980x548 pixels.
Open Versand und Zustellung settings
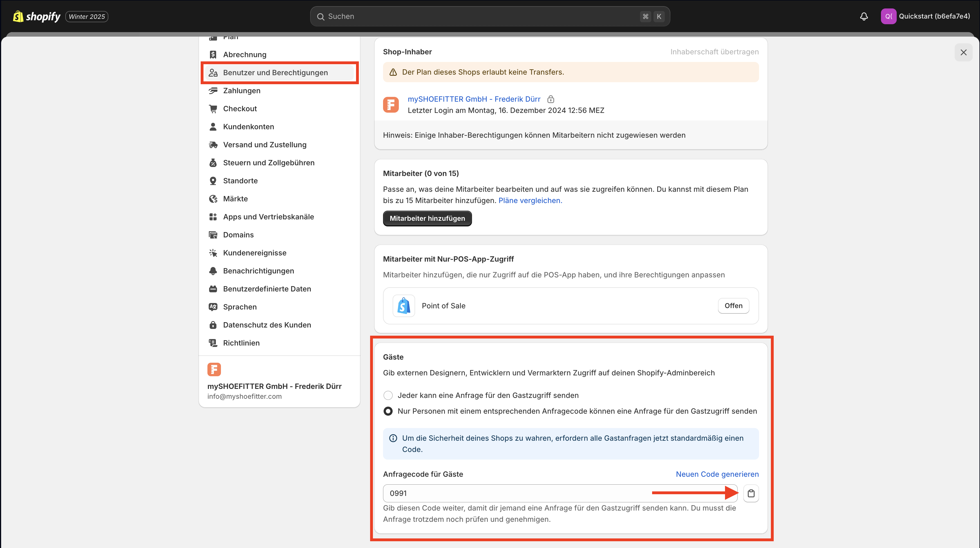pos(280,145)
